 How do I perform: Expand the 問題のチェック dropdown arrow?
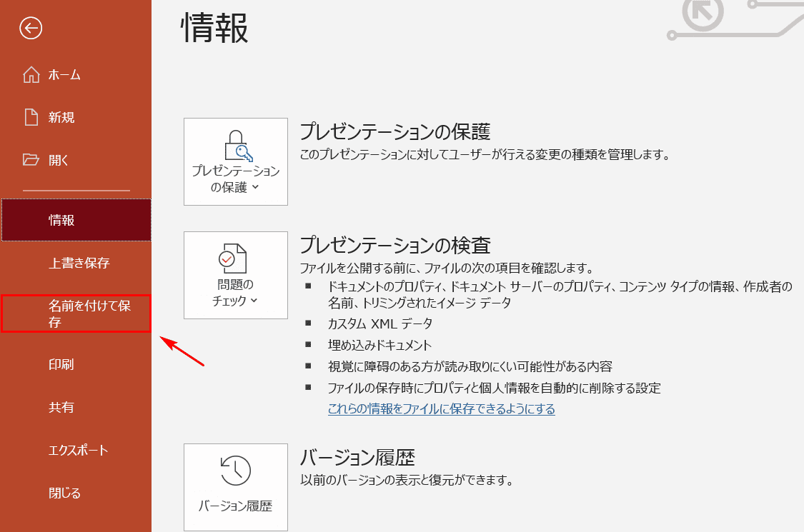(x=254, y=301)
